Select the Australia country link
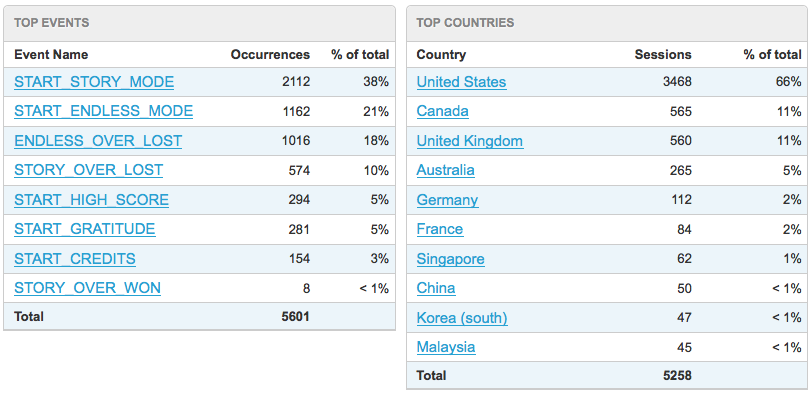This screenshot has height=395, width=812. click(445, 170)
